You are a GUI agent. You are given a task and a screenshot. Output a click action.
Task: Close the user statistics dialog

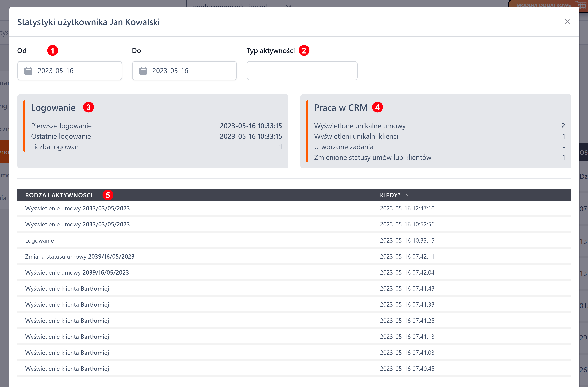pos(567,22)
